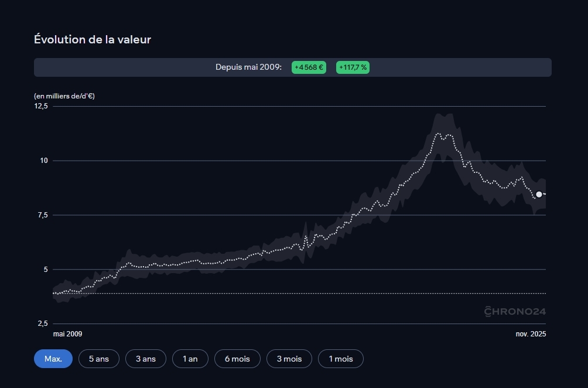Click the white current-value marker dot
The width and height of the screenshot is (588, 388).
tap(539, 194)
